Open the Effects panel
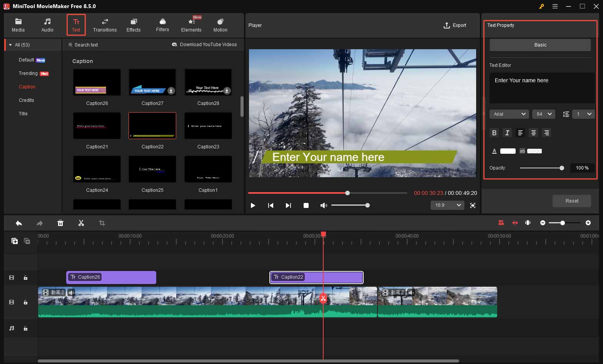Screen dimensions: 603x364 134,25
